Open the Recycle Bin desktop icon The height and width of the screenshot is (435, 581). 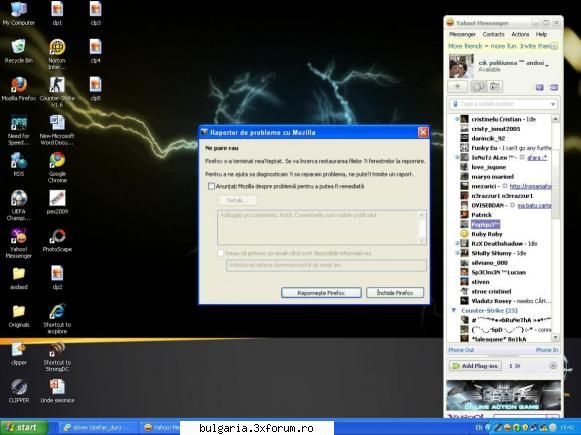[x=19, y=52]
